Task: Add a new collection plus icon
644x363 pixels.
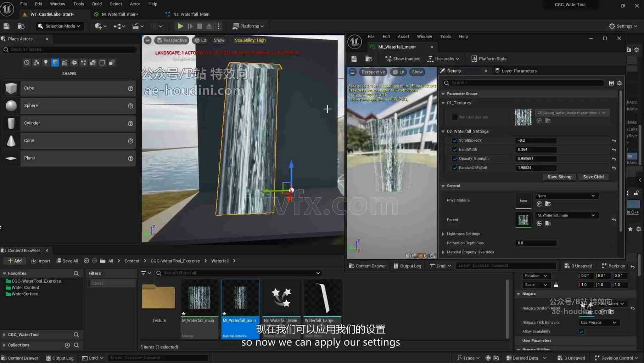Action: (x=67, y=345)
